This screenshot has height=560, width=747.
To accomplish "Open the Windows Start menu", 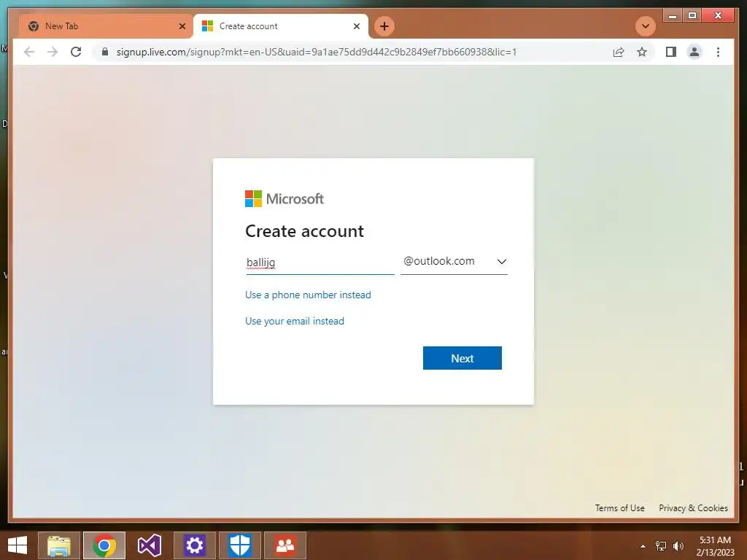I will [18, 545].
